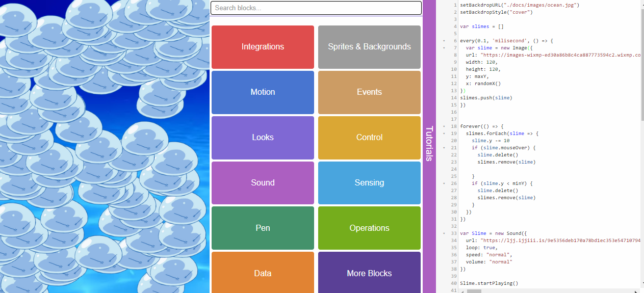644x293 pixels.
Task: Choose the Pen blocks category
Action: (263, 228)
